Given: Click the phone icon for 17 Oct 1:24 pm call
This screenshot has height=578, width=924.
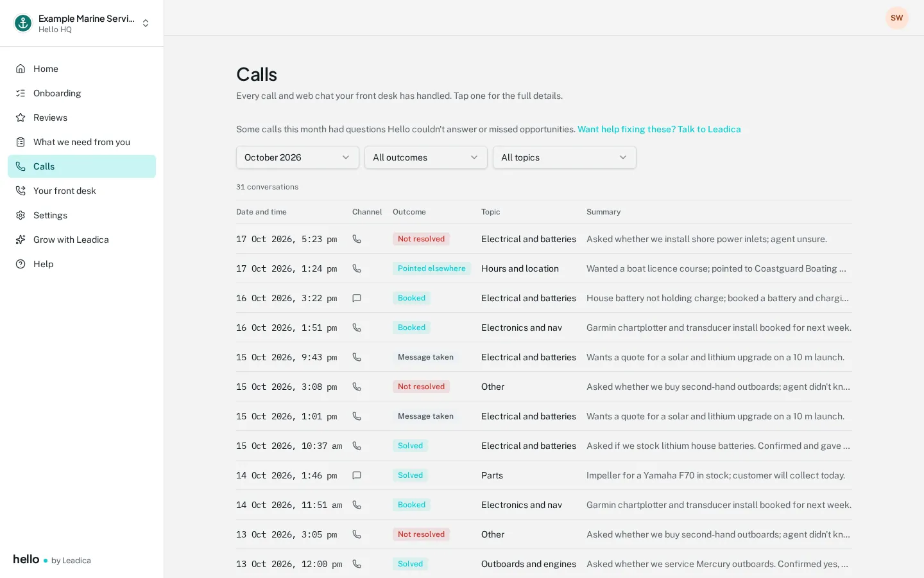Looking at the screenshot, I should tap(357, 268).
